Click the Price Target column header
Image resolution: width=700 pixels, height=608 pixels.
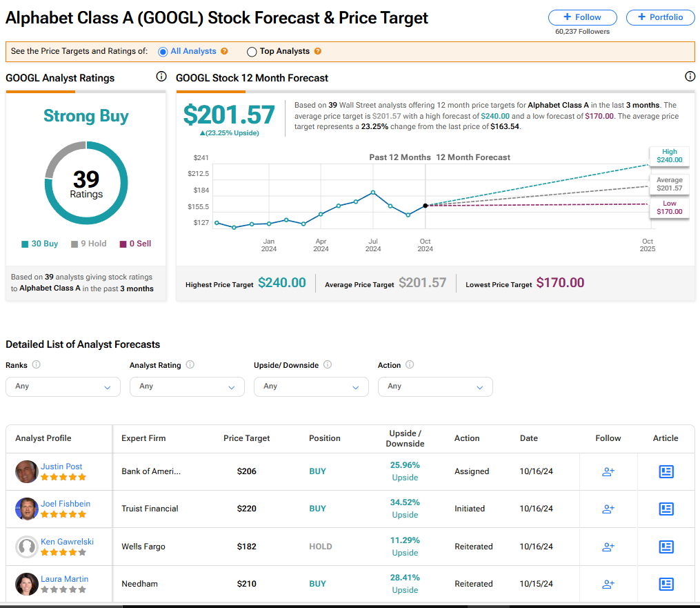tap(247, 438)
